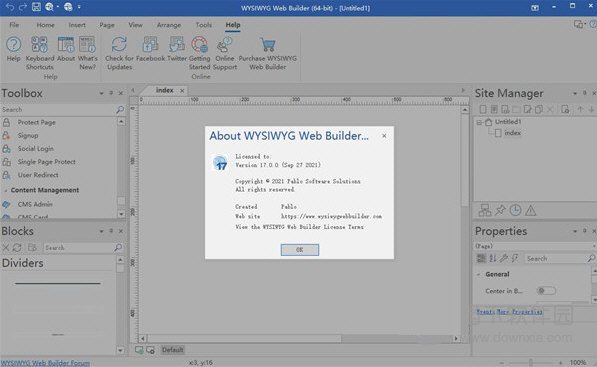Viewport: 597px width, 367px height.
Task: Open the File menu tab
Action: [14, 25]
